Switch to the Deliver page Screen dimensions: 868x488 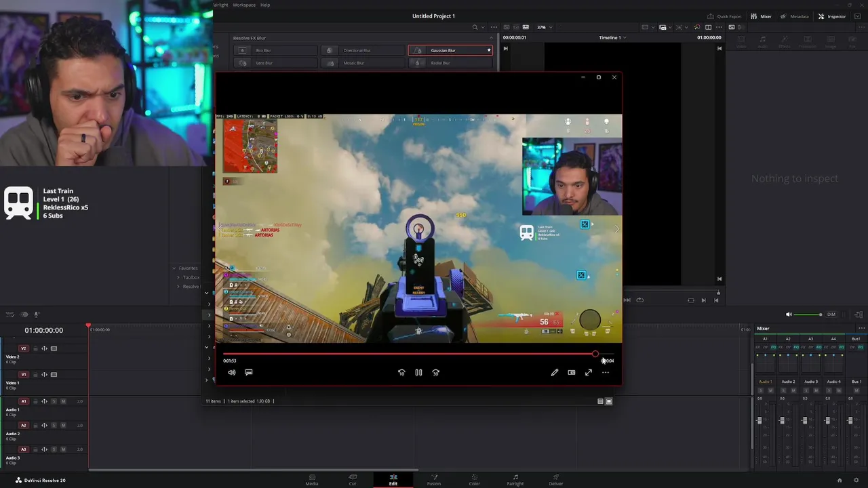tap(556, 480)
